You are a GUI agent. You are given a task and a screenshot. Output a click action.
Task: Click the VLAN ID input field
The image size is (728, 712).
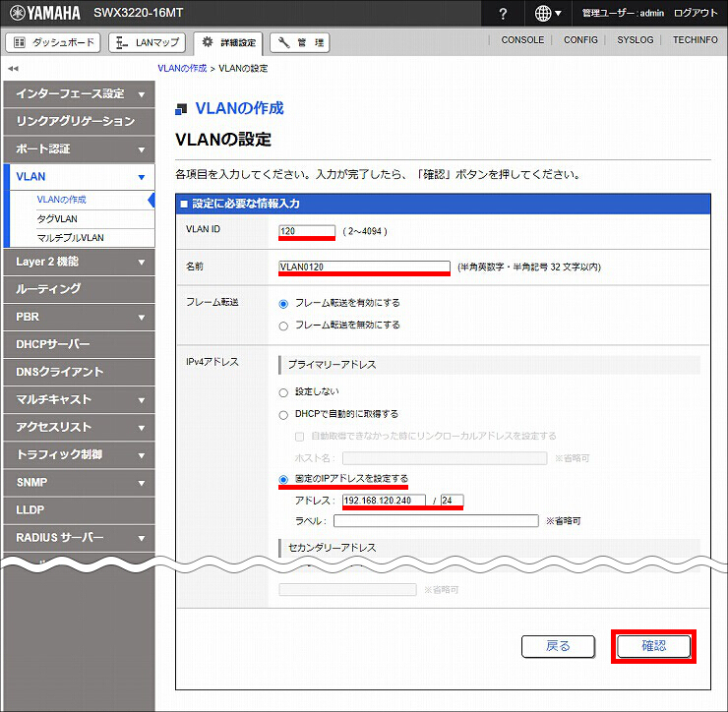(307, 231)
